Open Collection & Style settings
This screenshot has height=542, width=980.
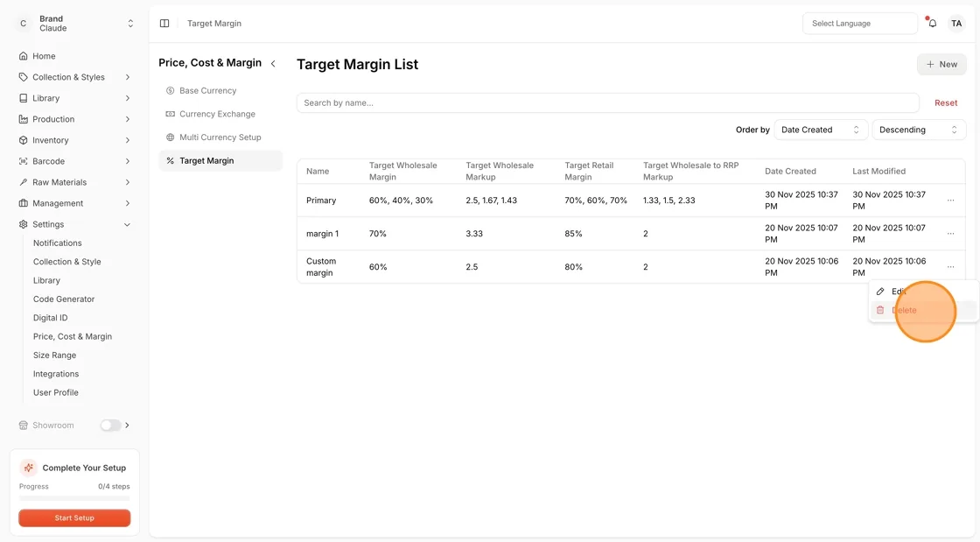click(66, 261)
